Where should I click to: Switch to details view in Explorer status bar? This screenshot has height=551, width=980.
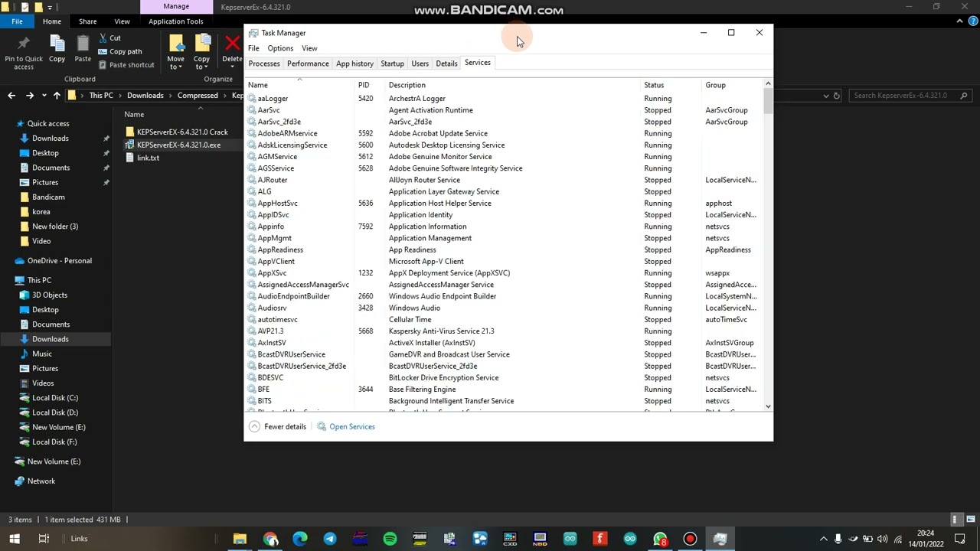coord(955,520)
